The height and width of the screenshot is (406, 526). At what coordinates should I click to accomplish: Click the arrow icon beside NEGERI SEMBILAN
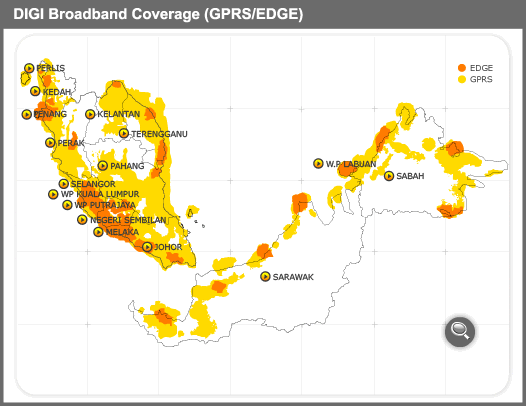[x=82, y=220]
